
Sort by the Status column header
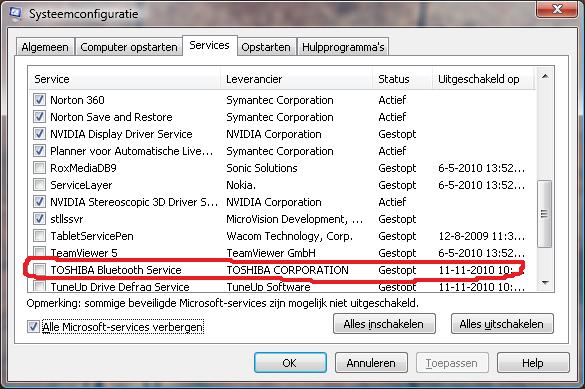[403, 79]
